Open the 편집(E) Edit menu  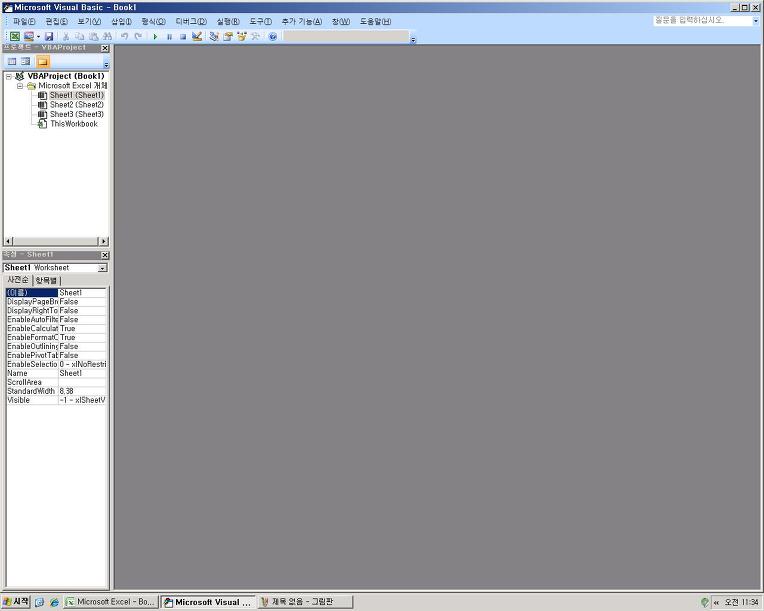57,21
